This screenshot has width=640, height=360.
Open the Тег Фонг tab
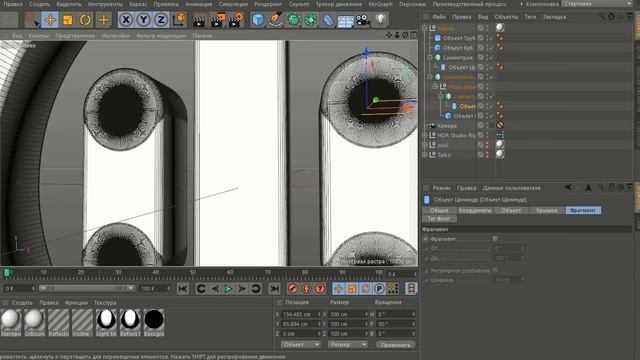click(439, 219)
